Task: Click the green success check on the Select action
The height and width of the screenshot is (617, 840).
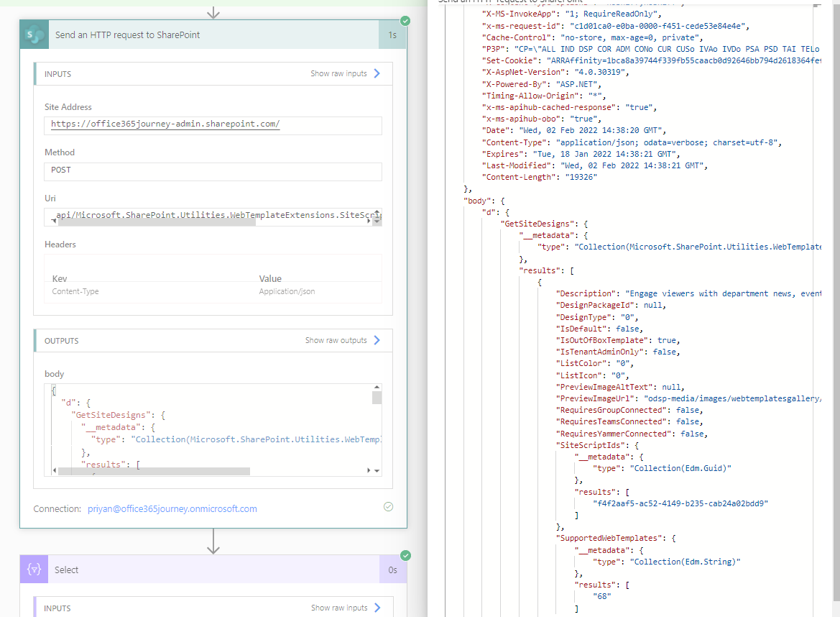Action: (405, 555)
